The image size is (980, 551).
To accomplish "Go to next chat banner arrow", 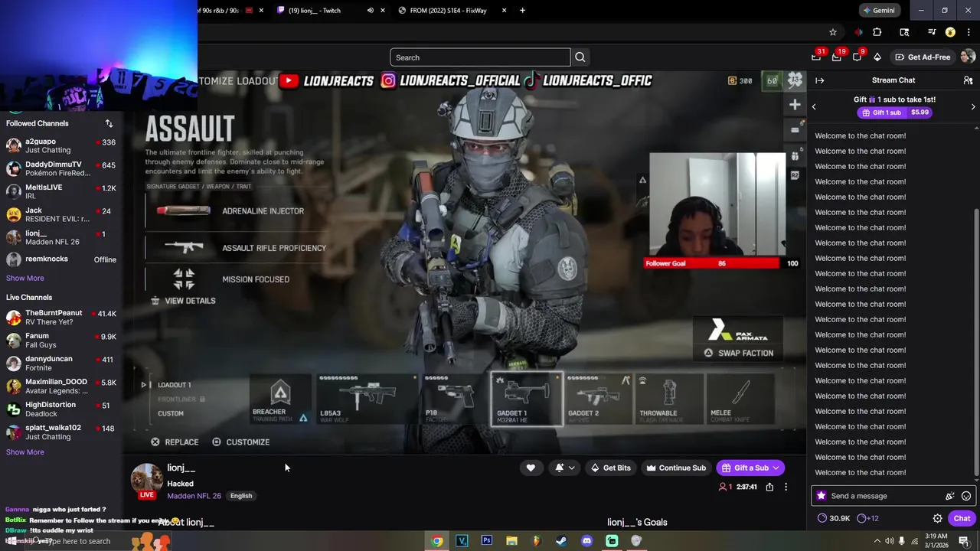I will click(973, 107).
